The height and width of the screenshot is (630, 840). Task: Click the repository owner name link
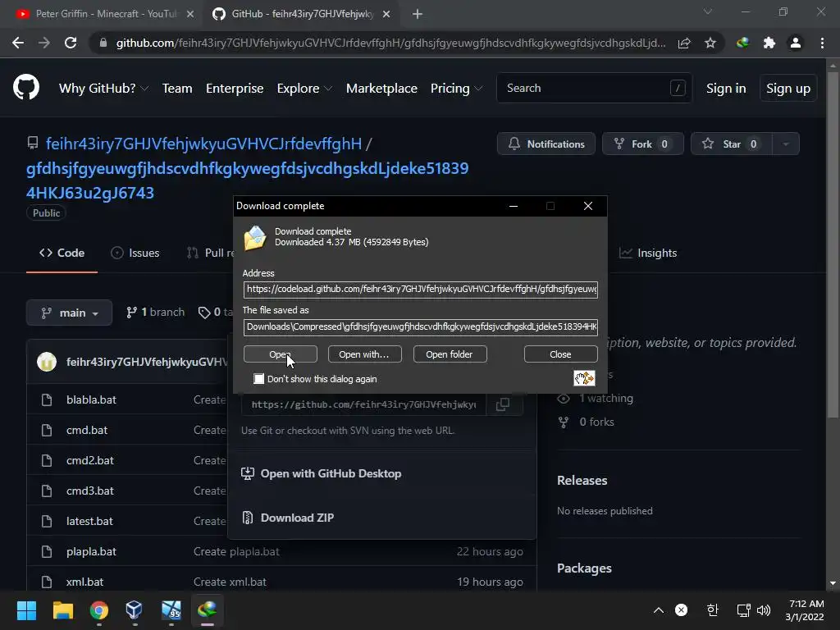(x=203, y=144)
